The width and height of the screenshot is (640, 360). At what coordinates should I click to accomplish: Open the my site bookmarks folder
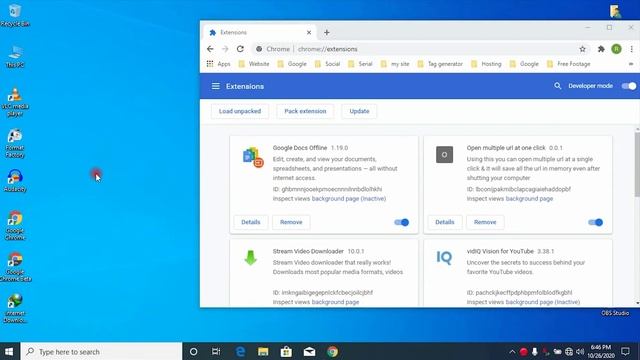point(395,64)
